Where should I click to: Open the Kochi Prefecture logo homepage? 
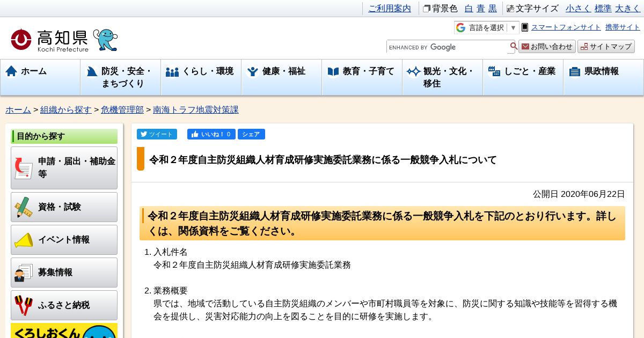point(50,40)
